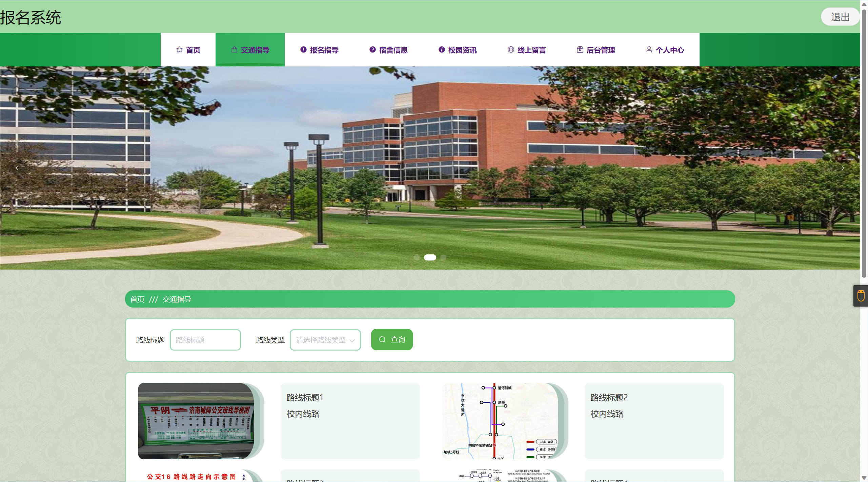Click the 路线标题2 card text
The width and height of the screenshot is (868, 482).
pos(609,398)
